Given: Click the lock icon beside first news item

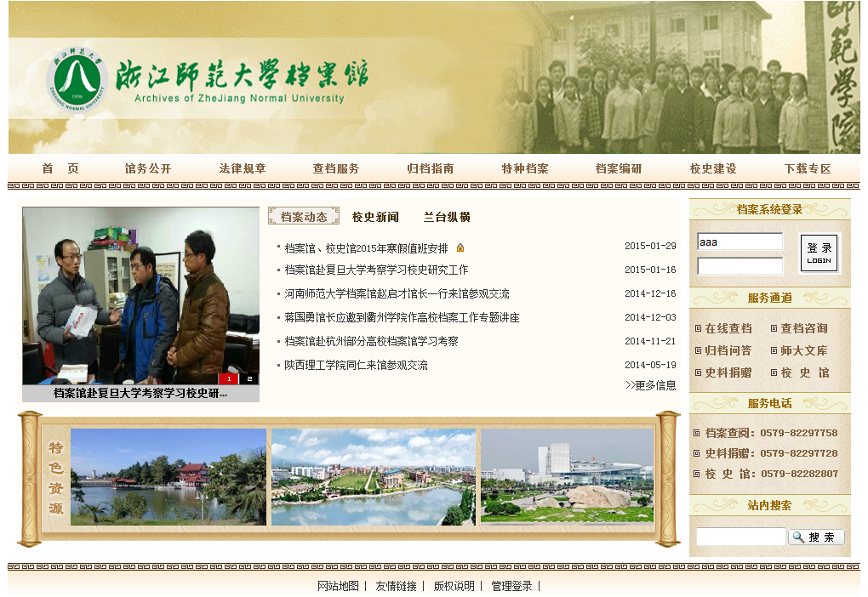Looking at the screenshot, I should 460,248.
